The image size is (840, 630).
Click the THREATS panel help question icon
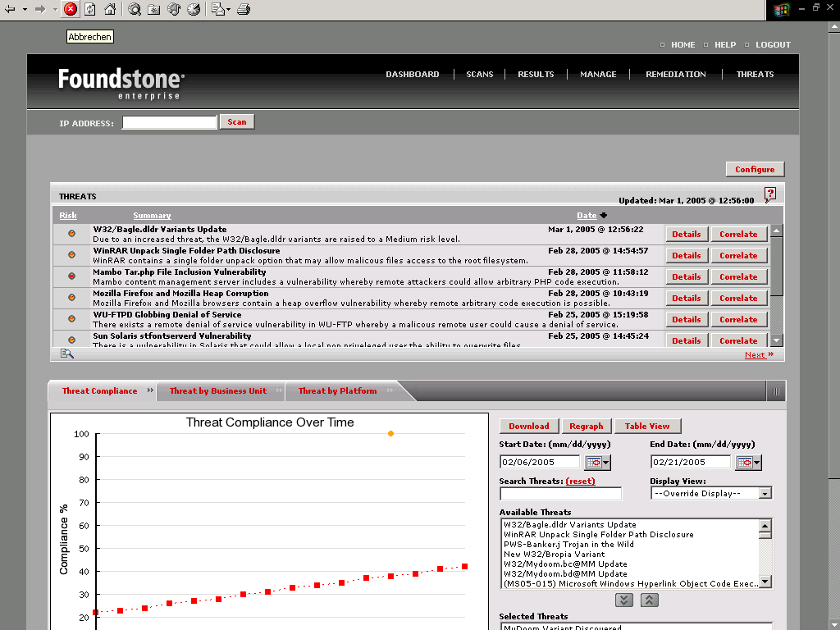point(769,194)
